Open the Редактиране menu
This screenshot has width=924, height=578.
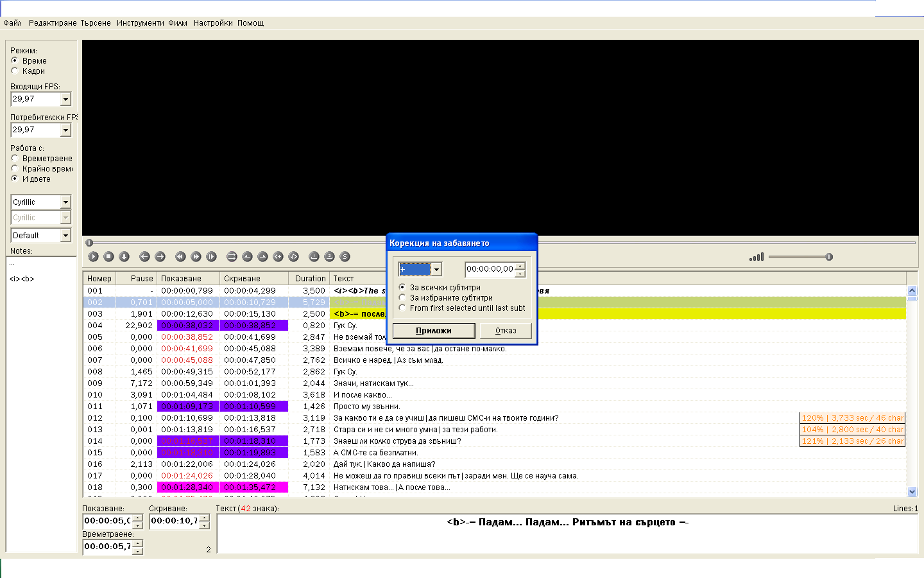point(53,22)
